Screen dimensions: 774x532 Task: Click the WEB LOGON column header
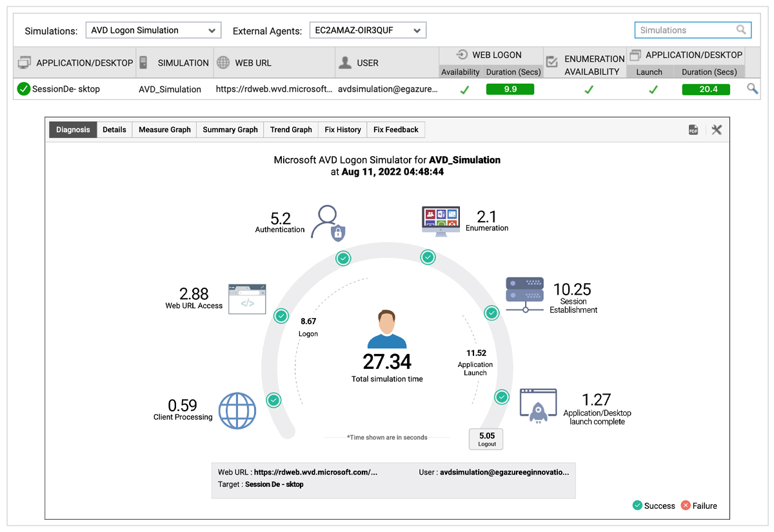point(491,55)
